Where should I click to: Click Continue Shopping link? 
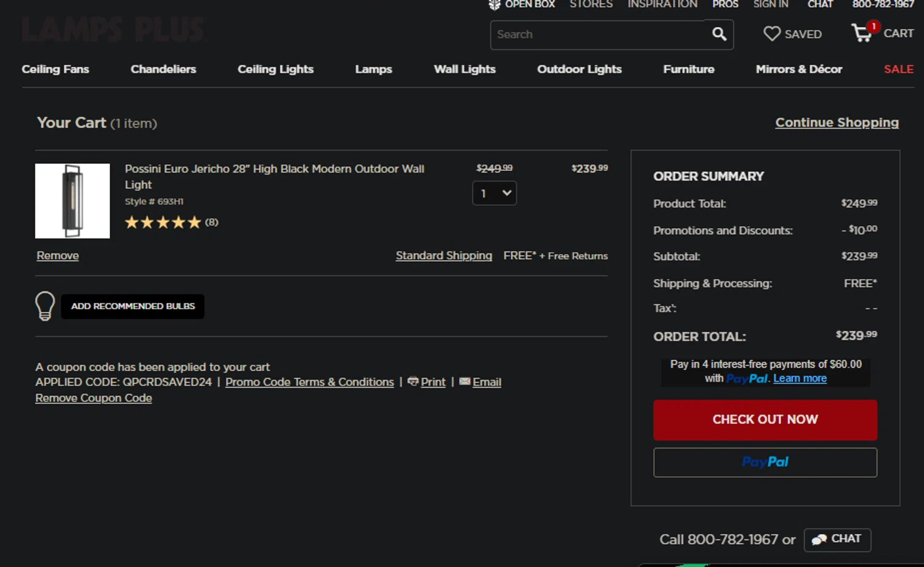[x=837, y=123]
